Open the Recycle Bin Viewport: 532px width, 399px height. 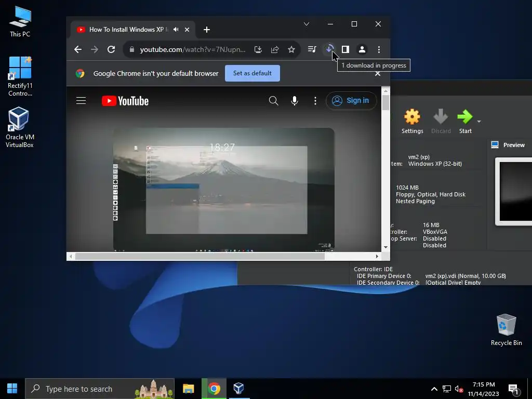pyautogui.click(x=506, y=330)
